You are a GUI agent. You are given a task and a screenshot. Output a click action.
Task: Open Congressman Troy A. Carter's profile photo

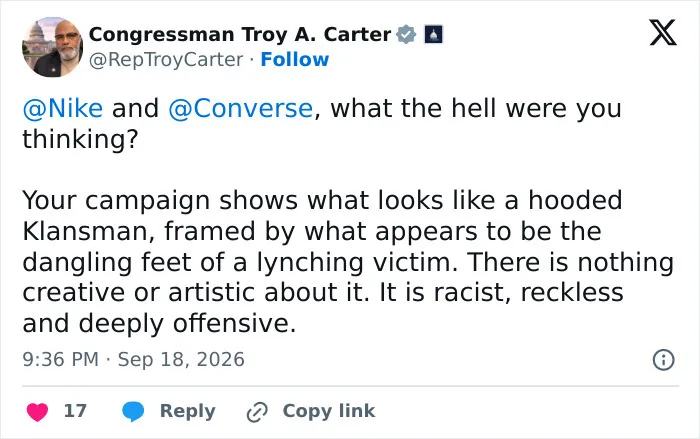point(52,47)
